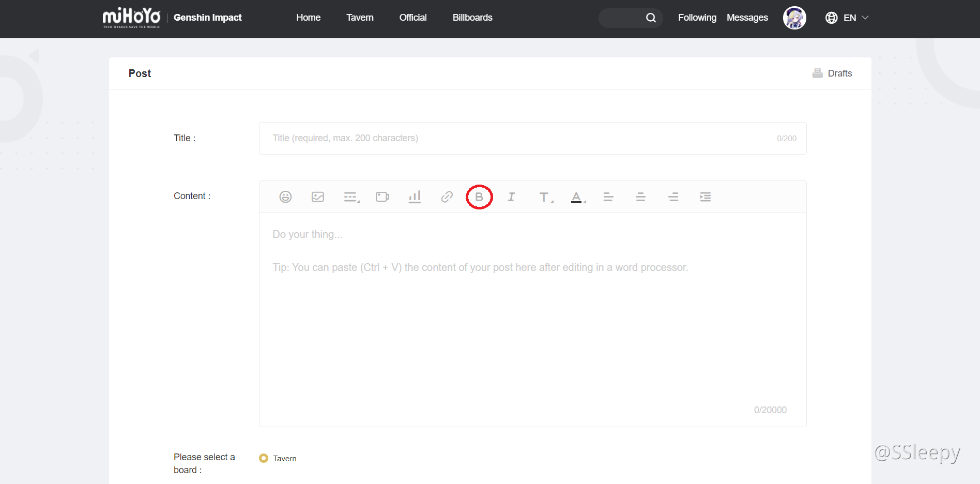980x484 pixels.
Task: Toggle bold formatting in the circled icon
Action: pyautogui.click(x=479, y=196)
